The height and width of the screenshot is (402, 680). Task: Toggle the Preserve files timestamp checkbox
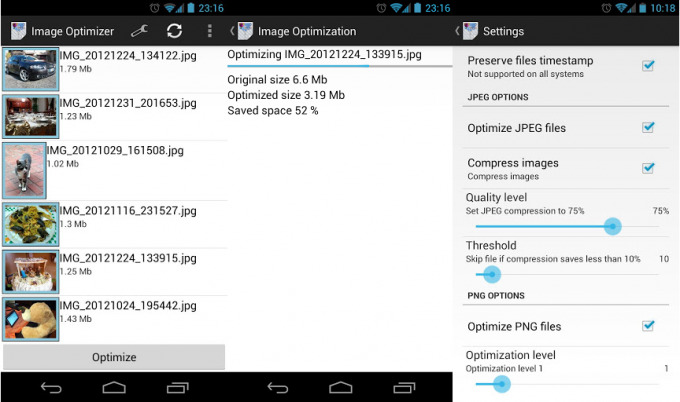tap(648, 66)
